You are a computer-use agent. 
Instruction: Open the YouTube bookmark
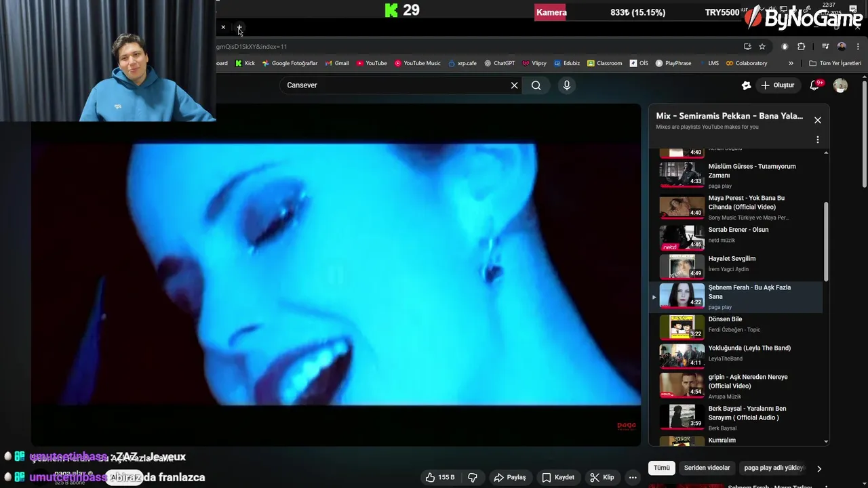(372, 63)
